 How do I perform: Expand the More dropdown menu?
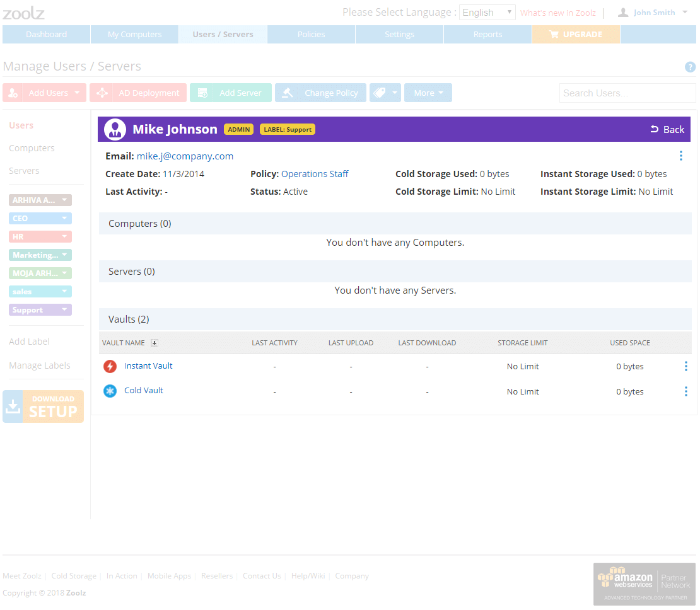pos(428,93)
